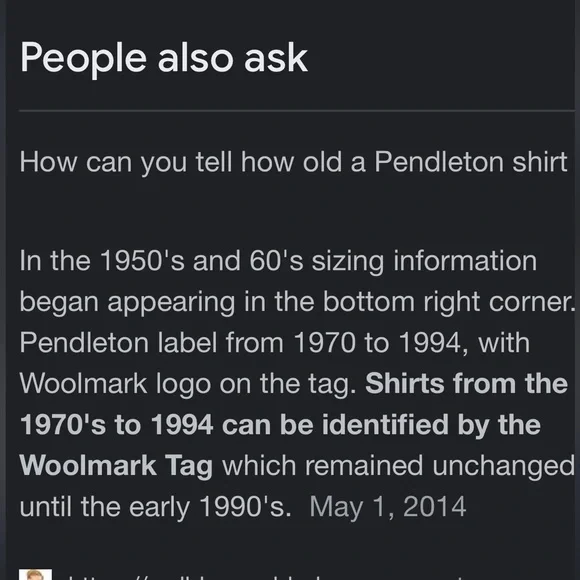Click the phrase which remained unchanged
The height and width of the screenshot is (580, 580).
(x=398, y=465)
